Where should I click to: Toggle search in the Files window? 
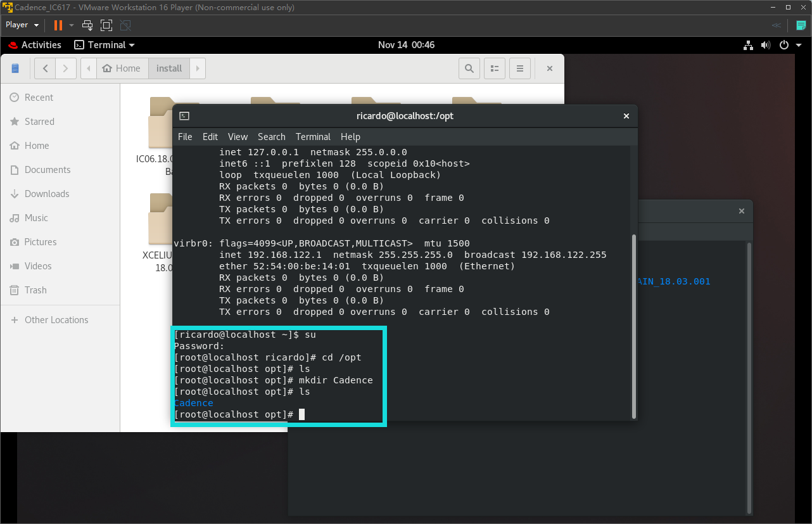tap(469, 68)
